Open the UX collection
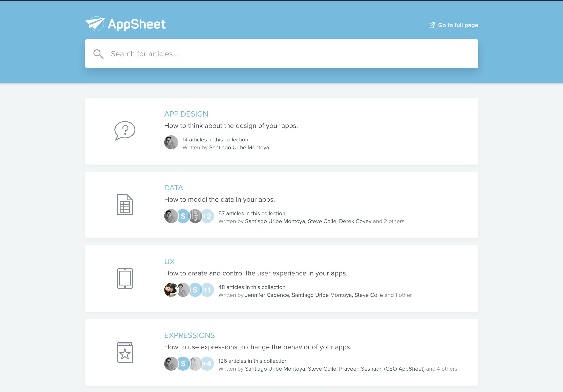The image size is (563, 392). 169,261
